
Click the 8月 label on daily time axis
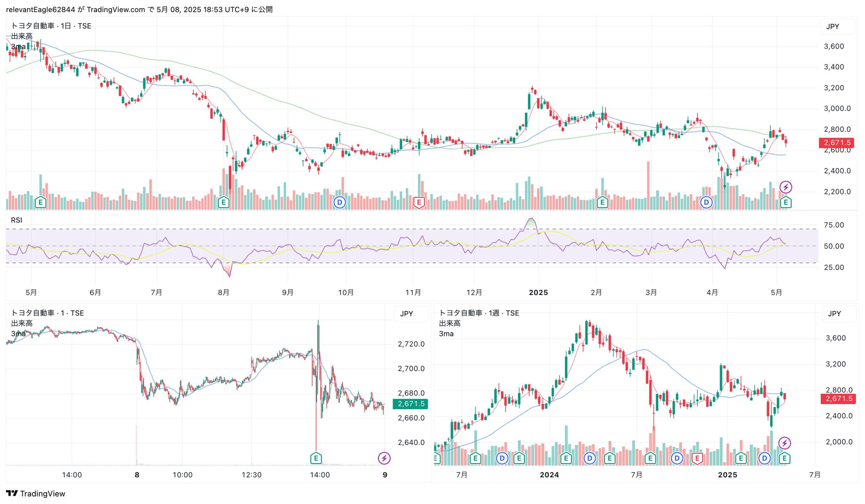tap(223, 292)
